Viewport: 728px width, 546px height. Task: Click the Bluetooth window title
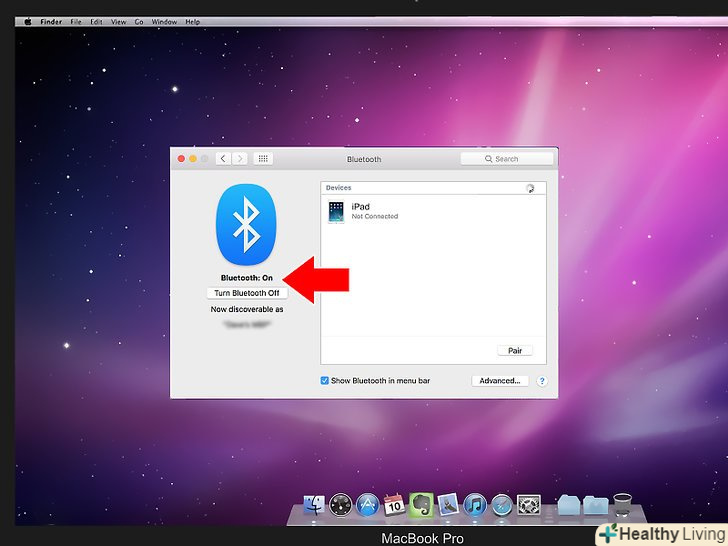[x=364, y=159]
